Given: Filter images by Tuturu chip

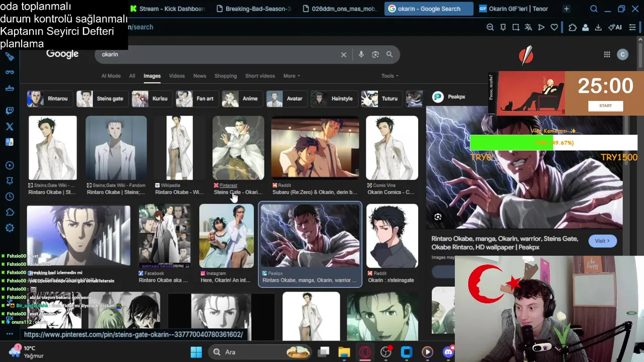Looking at the screenshot, I should [382, 99].
